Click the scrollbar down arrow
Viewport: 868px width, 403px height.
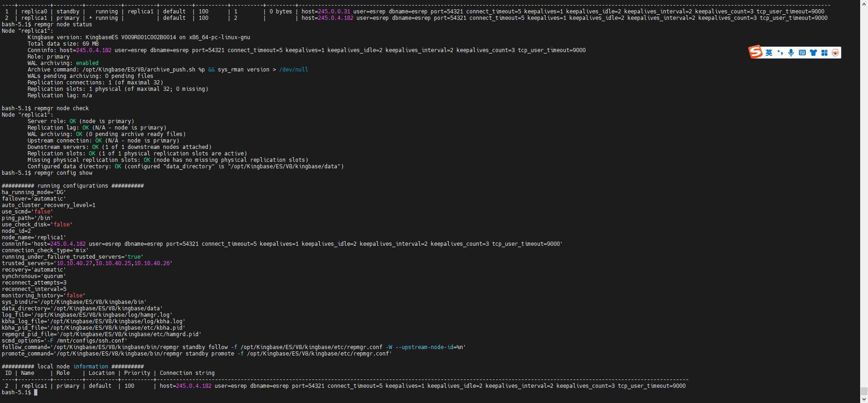(864, 399)
